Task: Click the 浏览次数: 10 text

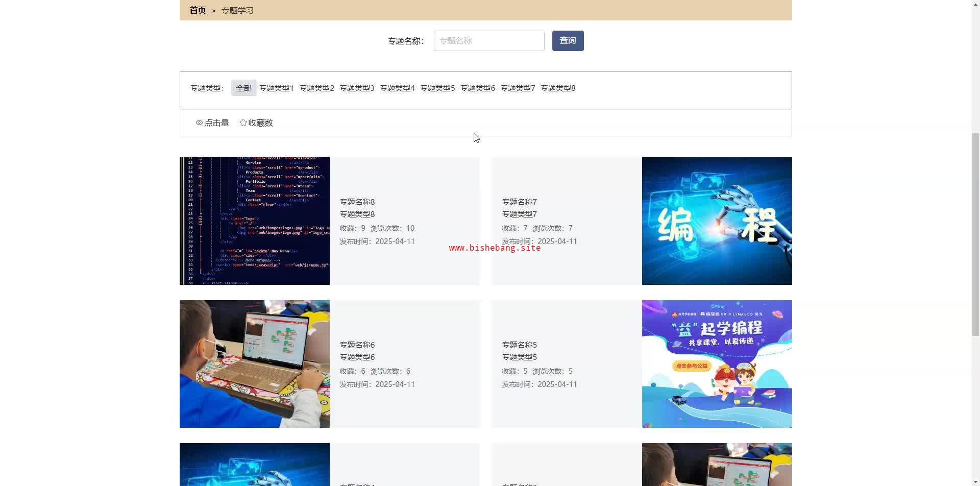Action: 393,228
